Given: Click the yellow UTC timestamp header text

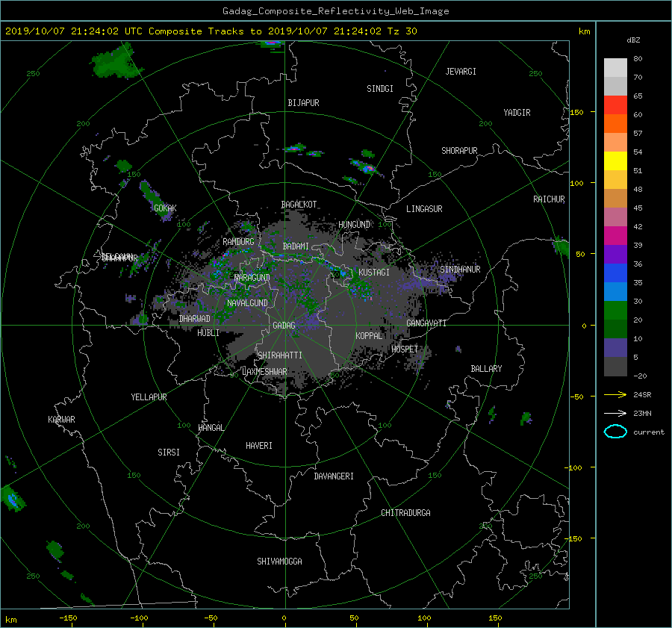Looking at the screenshot, I should [x=211, y=31].
